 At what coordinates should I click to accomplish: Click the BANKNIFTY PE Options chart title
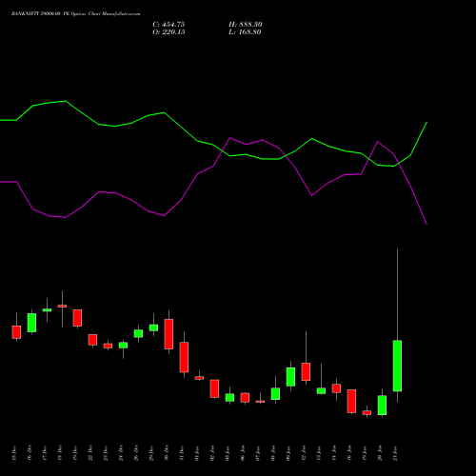[75, 14]
